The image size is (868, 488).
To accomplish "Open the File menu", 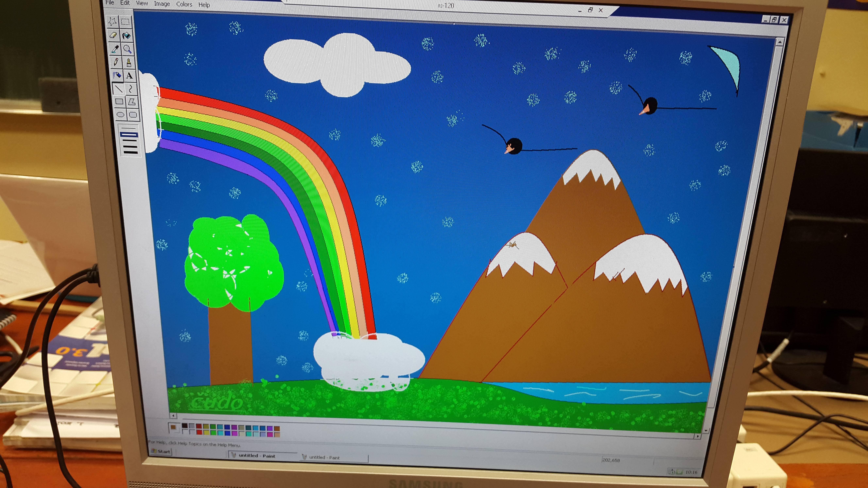I will click(110, 2).
